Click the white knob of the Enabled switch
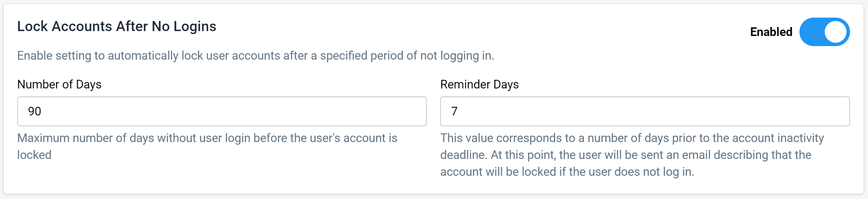The width and height of the screenshot is (868, 199). (835, 32)
